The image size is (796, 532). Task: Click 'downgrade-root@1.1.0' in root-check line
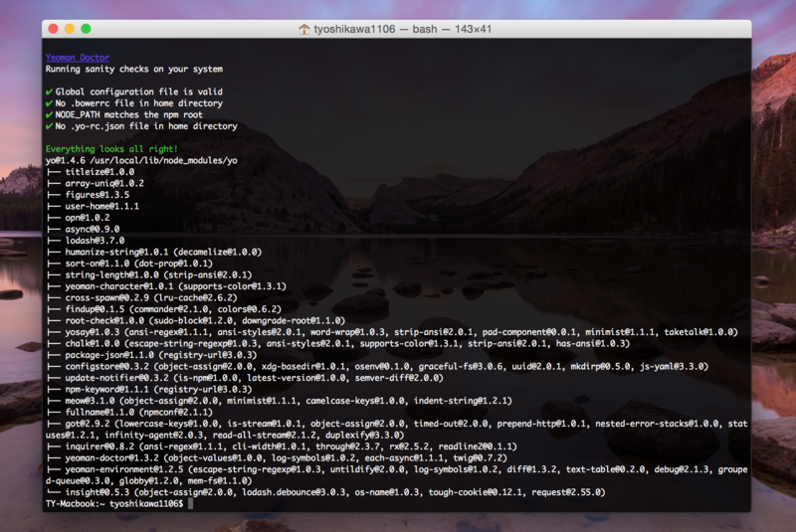point(291,320)
